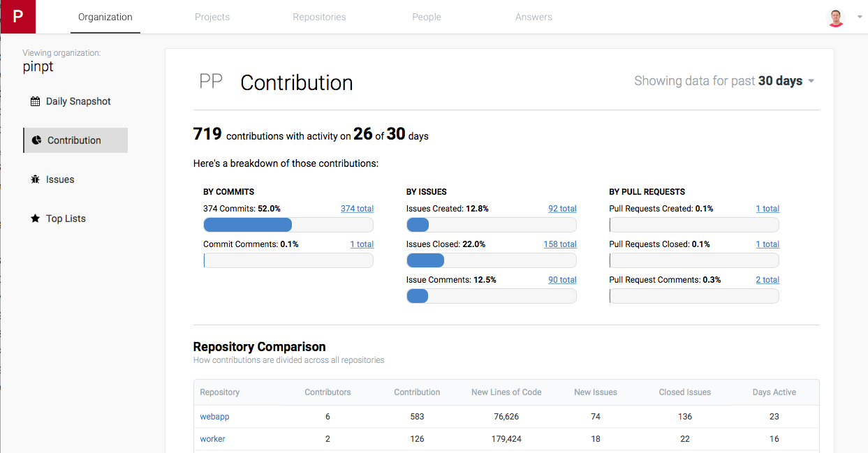The width and height of the screenshot is (868, 453).
Task: Click the Daily Snapshot calendar icon
Action: [x=35, y=102]
